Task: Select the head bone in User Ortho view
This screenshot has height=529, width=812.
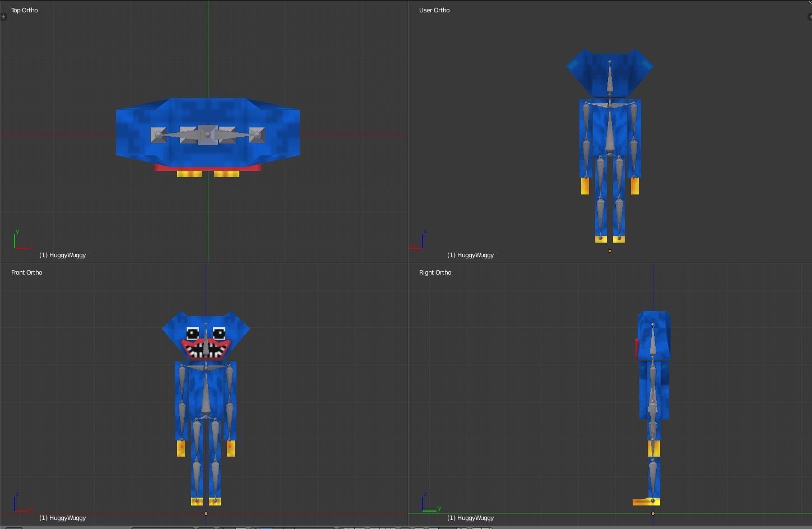Action: tap(610, 80)
